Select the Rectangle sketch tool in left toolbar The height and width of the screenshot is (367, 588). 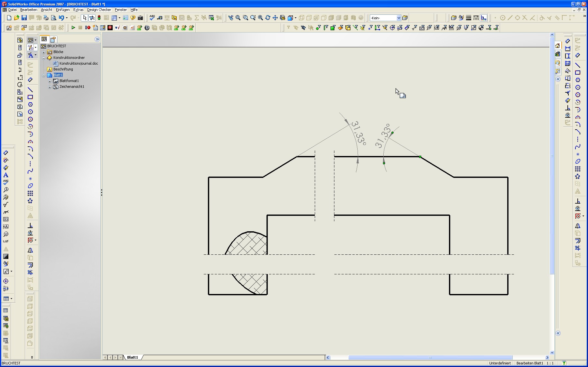(x=30, y=97)
